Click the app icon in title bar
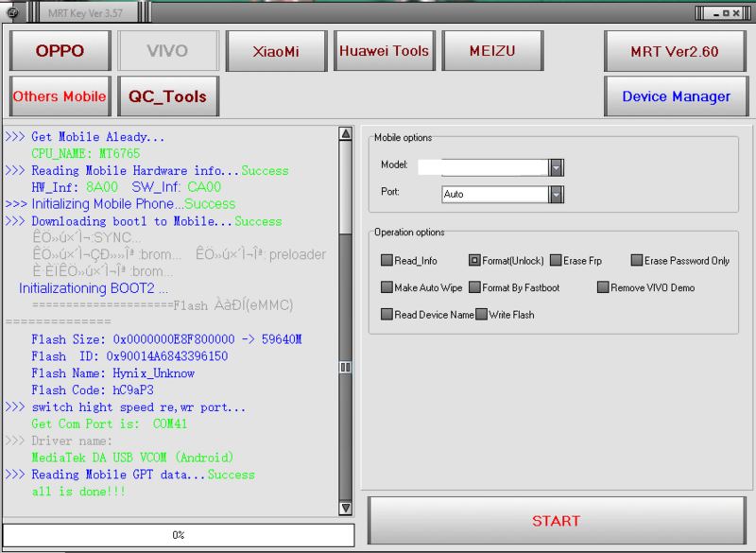 pyautogui.click(x=12, y=12)
